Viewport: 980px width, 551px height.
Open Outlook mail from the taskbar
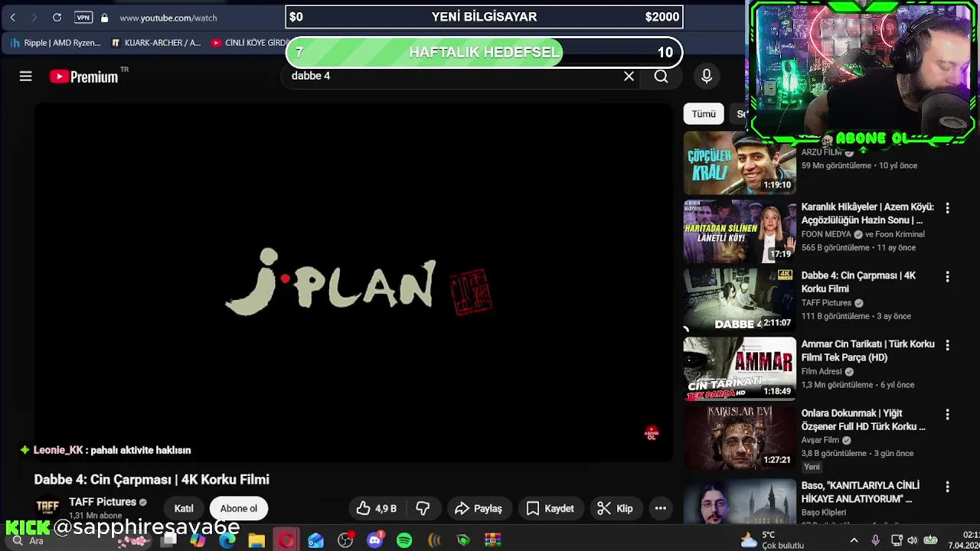point(315,541)
